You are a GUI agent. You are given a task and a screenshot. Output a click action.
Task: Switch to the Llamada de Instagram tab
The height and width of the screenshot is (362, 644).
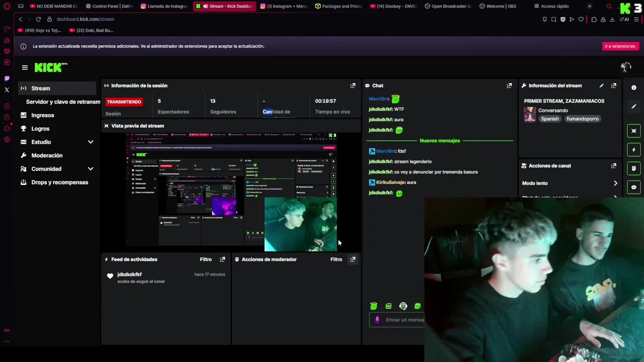click(x=164, y=6)
